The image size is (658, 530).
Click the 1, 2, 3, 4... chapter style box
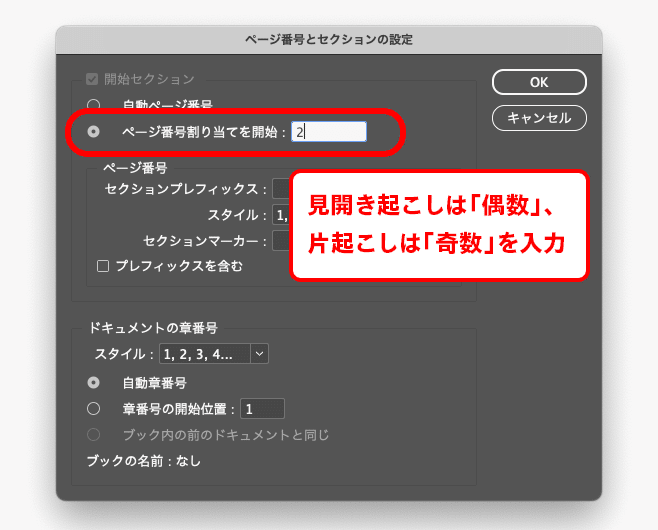(205, 354)
